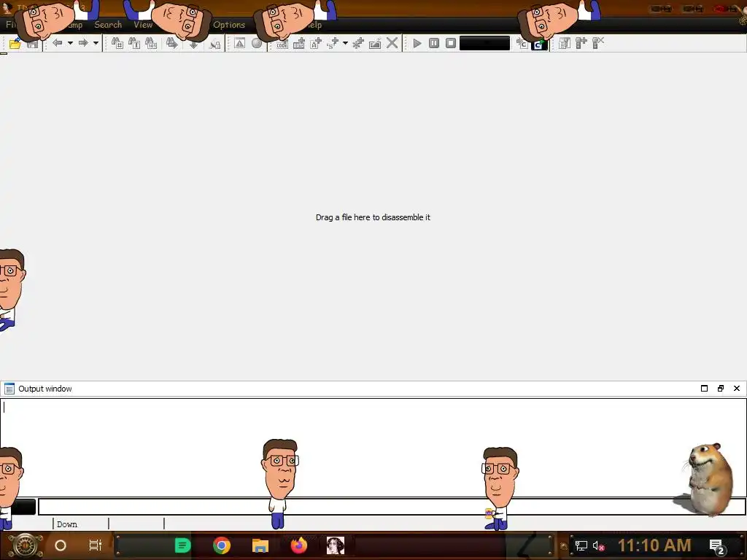Click the document list toolbar icon

(x=565, y=43)
